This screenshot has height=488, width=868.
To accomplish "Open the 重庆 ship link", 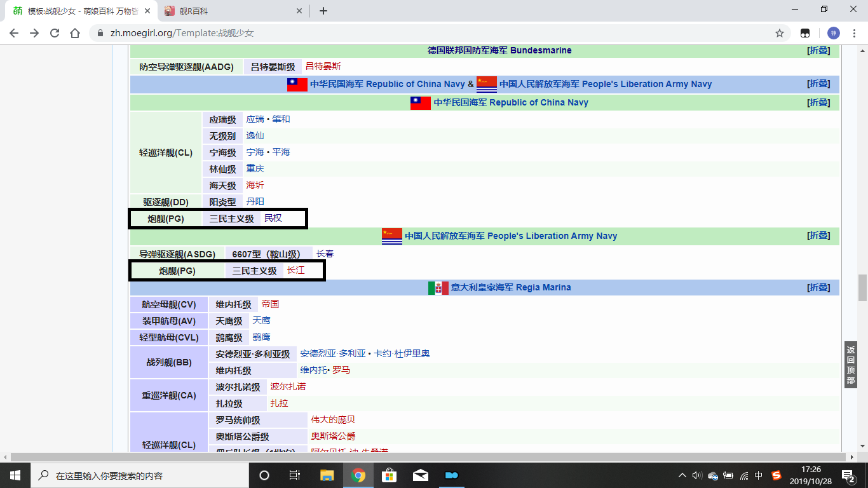I will click(255, 169).
